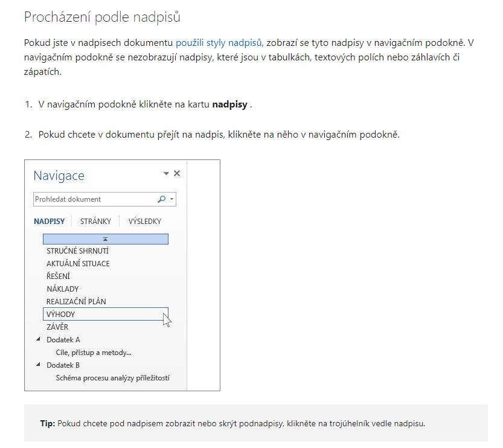The width and height of the screenshot is (503, 448).
Task: Switch to the STRÁNKY tab
Action: 95,221
